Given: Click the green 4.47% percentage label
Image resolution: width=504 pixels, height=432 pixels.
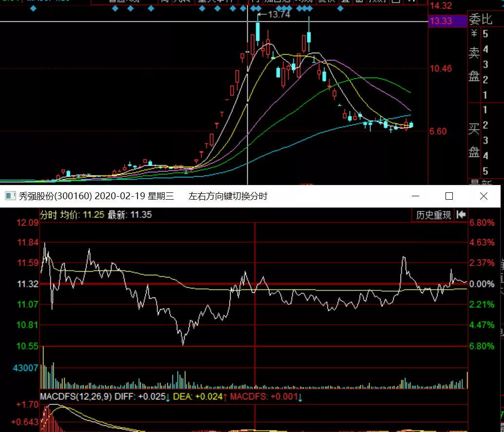Looking at the screenshot, I should tap(482, 325).
